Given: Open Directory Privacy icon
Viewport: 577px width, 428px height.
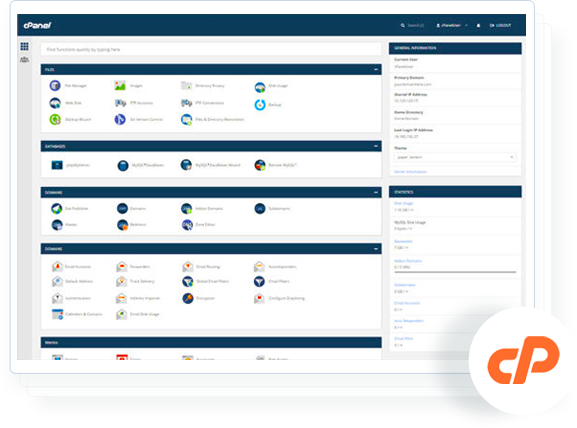Looking at the screenshot, I should 187,86.
